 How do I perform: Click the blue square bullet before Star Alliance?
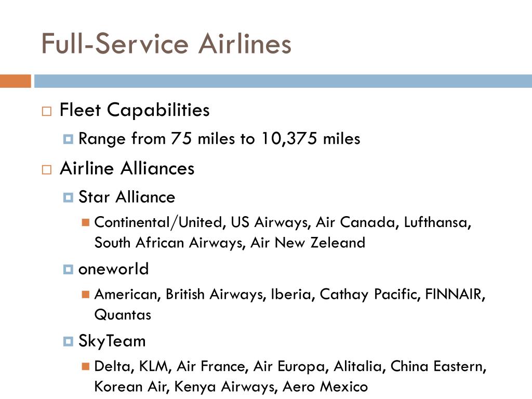(x=68, y=197)
